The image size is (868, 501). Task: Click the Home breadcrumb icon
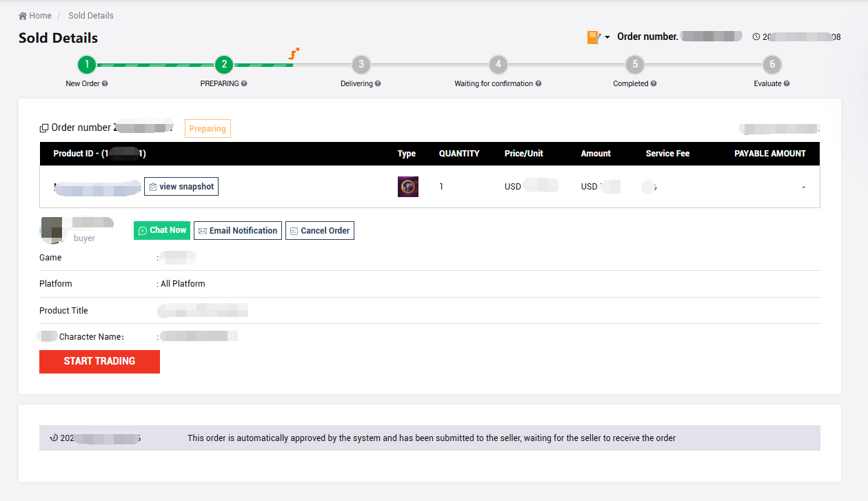click(x=23, y=16)
